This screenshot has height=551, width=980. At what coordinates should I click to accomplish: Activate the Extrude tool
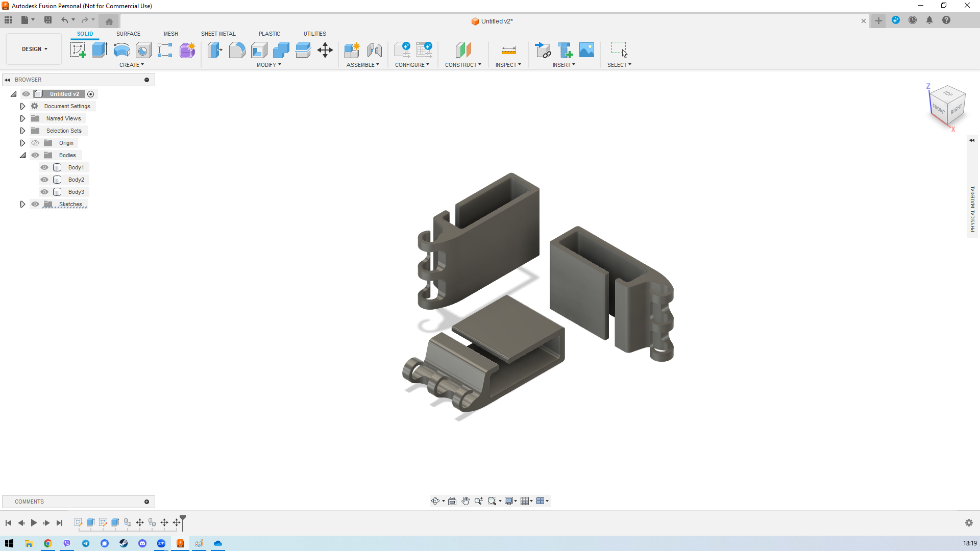pyautogui.click(x=99, y=49)
